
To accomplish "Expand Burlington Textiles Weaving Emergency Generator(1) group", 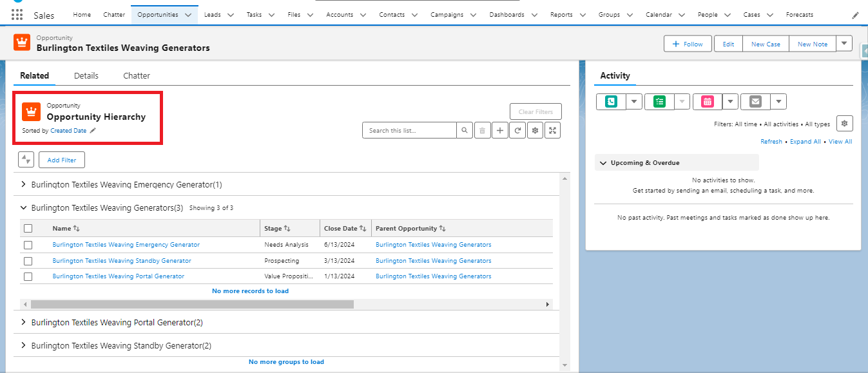I will point(24,184).
